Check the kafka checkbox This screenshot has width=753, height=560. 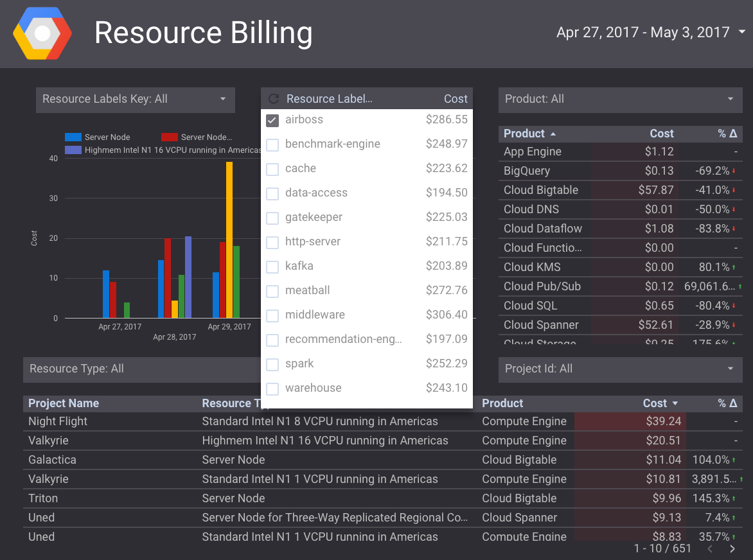click(272, 267)
